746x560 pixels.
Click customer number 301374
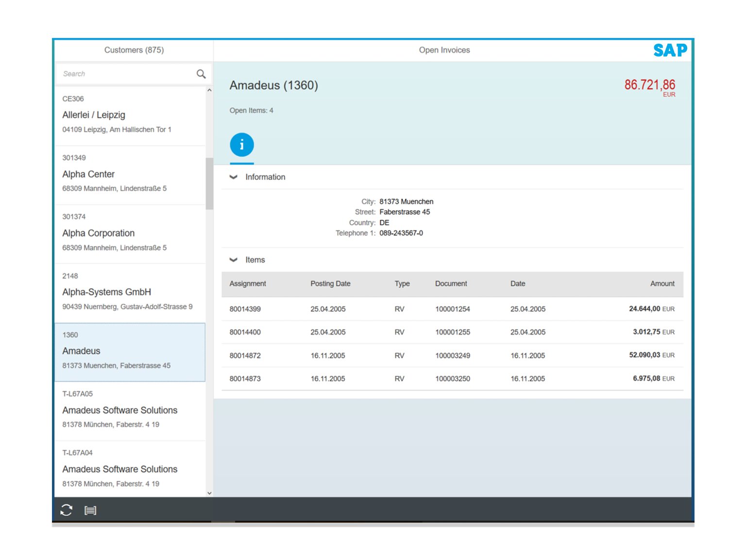tap(74, 217)
